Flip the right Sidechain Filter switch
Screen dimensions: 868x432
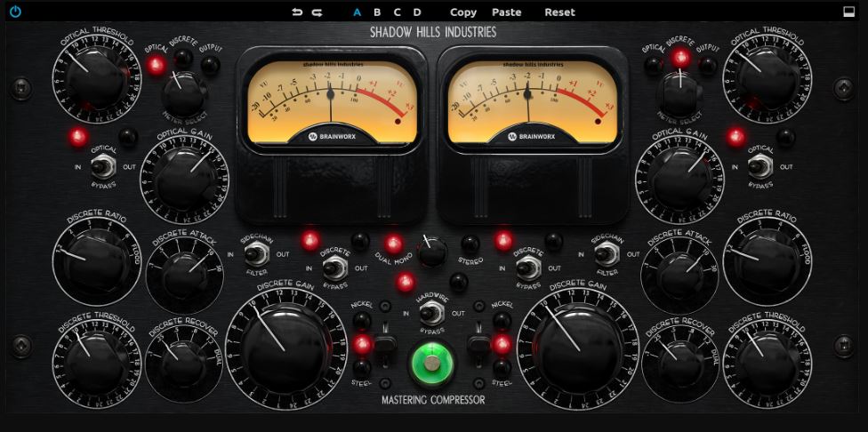[x=607, y=254]
